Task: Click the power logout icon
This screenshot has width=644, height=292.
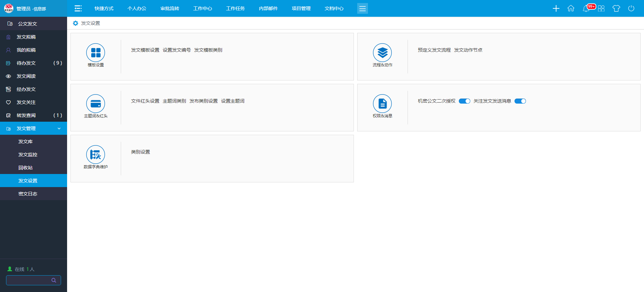Action: click(x=631, y=8)
